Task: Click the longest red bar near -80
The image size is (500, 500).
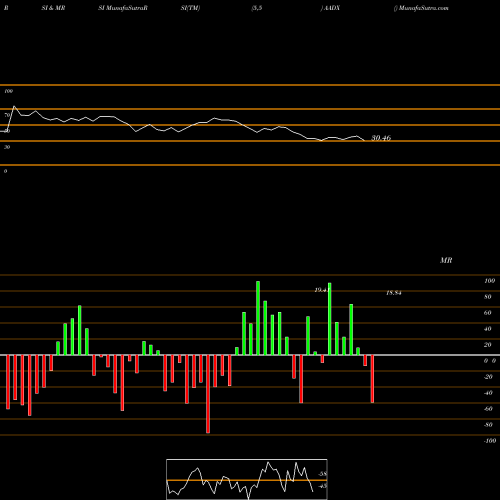Action: click(208, 394)
